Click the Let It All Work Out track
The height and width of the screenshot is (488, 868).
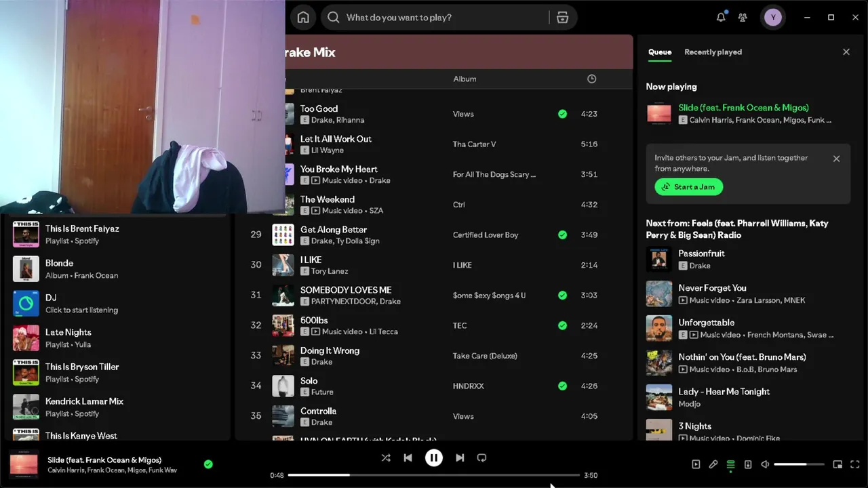pyautogui.click(x=336, y=139)
